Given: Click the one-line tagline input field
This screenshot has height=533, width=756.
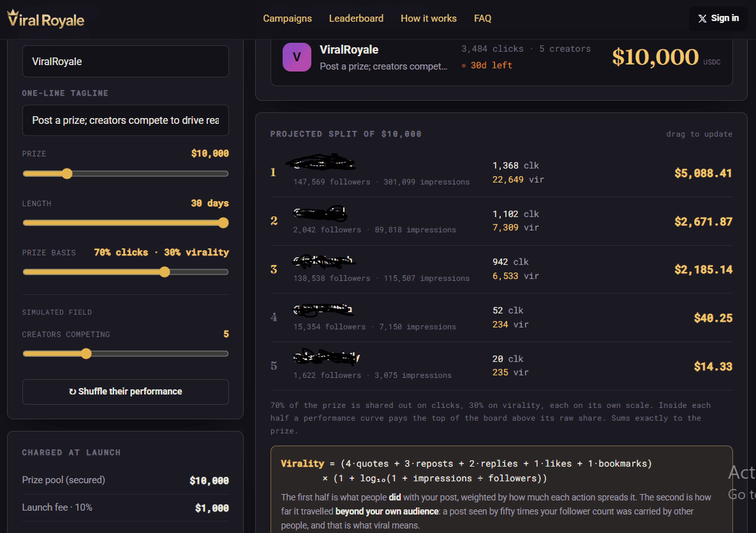Looking at the screenshot, I should tap(125, 120).
